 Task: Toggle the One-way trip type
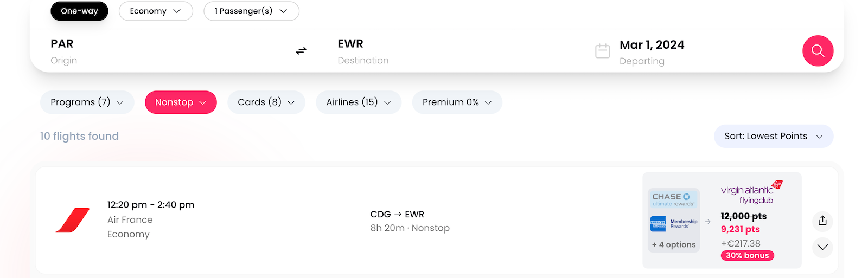79,11
